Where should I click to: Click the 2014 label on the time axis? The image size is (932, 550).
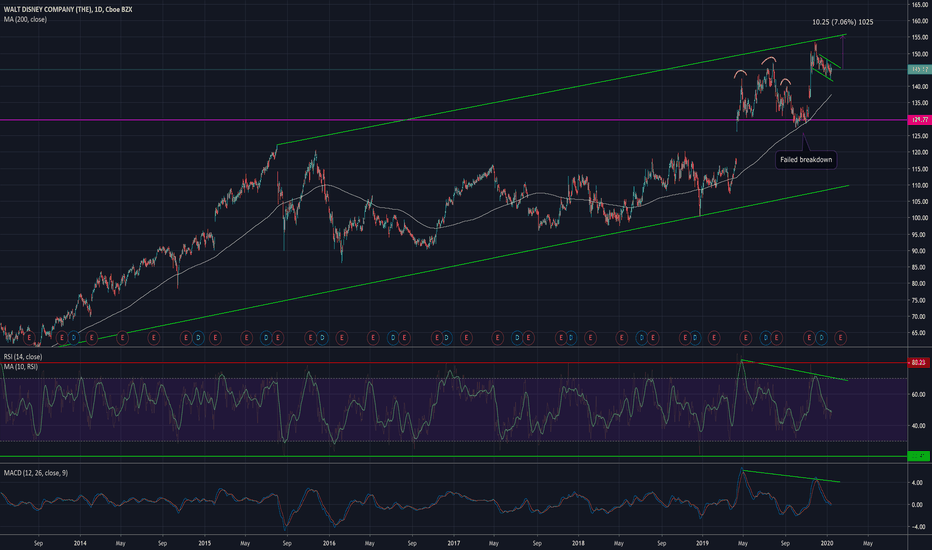pyautogui.click(x=80, y=543)
